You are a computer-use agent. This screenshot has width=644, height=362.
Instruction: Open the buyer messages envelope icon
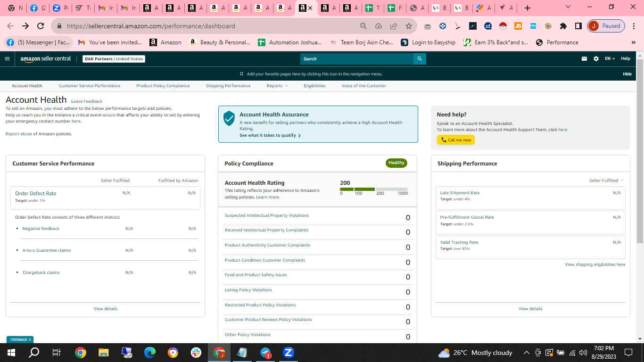[585, 59]
